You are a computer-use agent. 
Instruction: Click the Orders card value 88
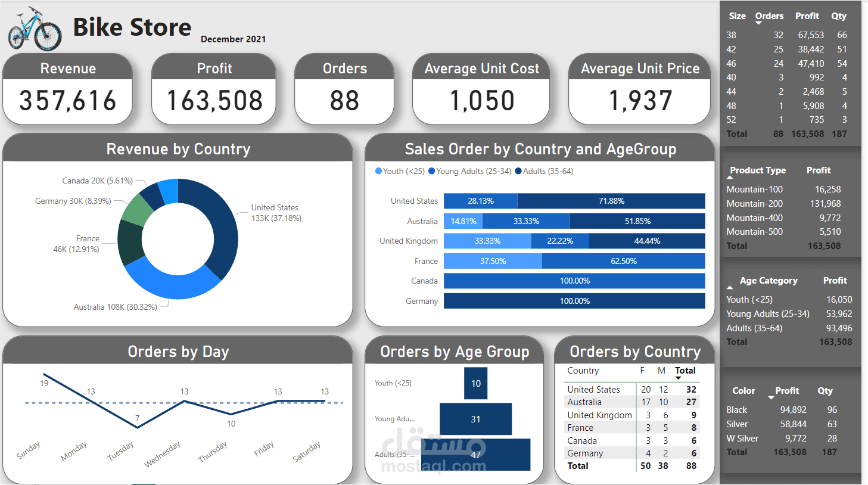pyautogui.click(x=344, y=101)
